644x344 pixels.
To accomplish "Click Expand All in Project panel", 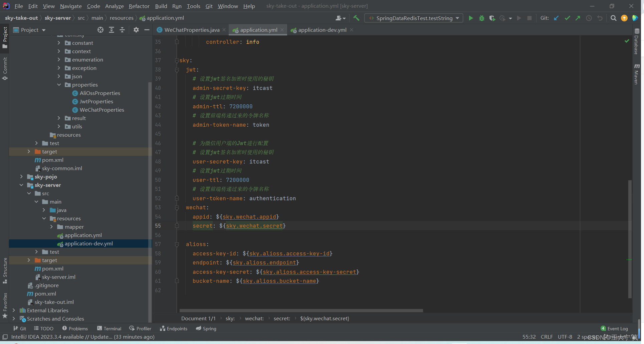I will [112, 30].
